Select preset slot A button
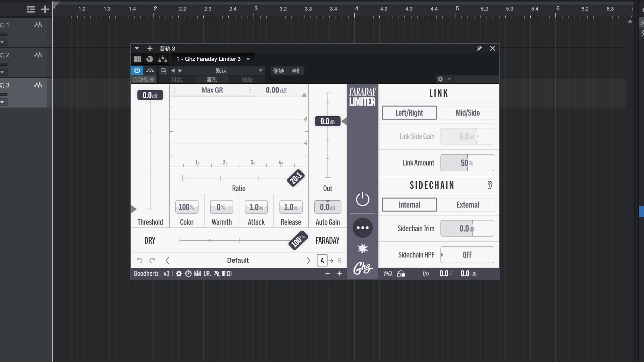Screen dimensions: 644x362 click(322, 260)
